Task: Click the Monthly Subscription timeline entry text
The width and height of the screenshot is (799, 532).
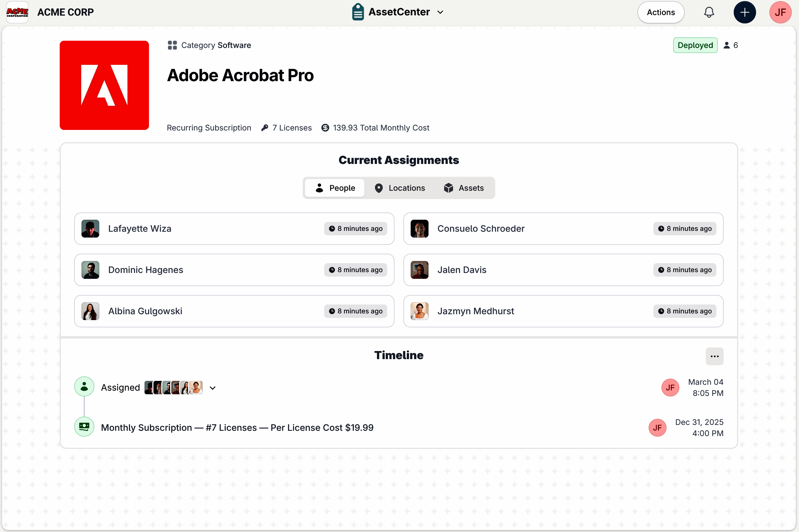Action: click(x=237, y=427)
